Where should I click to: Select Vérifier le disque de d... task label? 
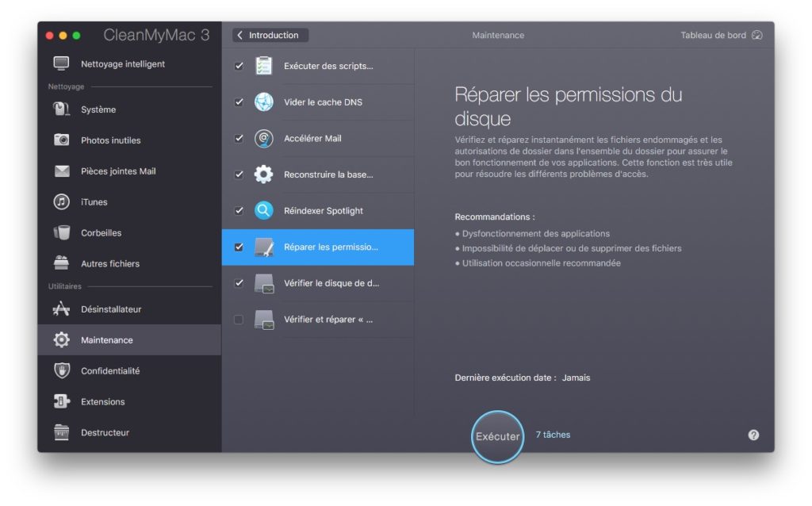[x=331, y=283]
